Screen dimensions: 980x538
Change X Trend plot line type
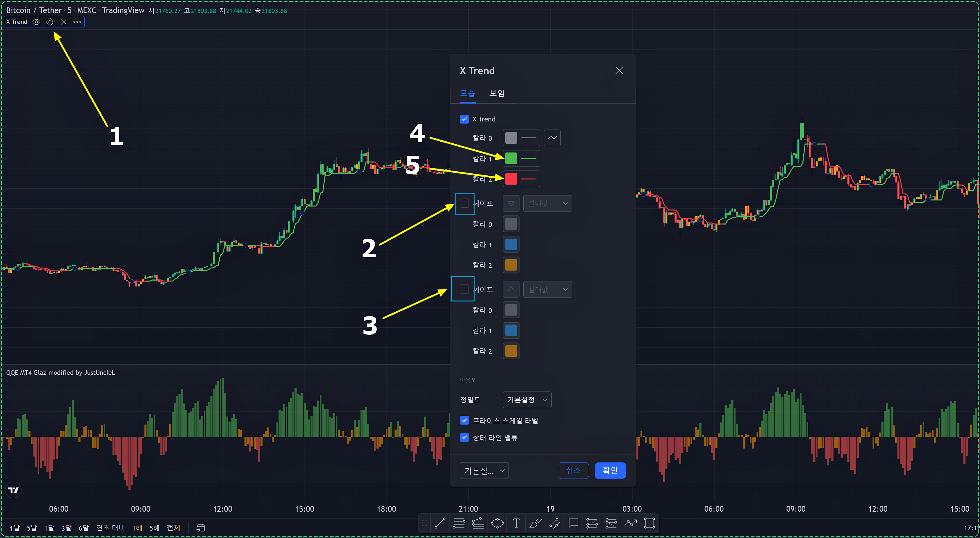pos(552,138)
